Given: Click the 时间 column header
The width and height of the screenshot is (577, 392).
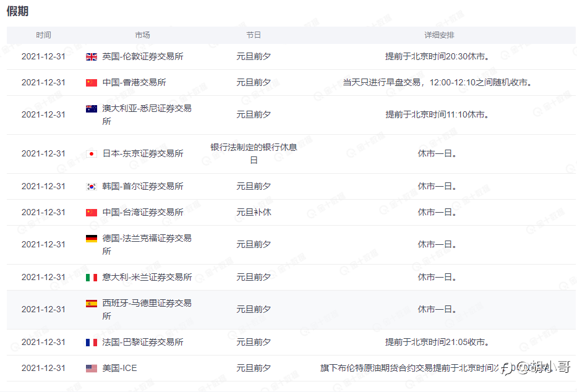Looking at the screenshot, I should 43,35.
